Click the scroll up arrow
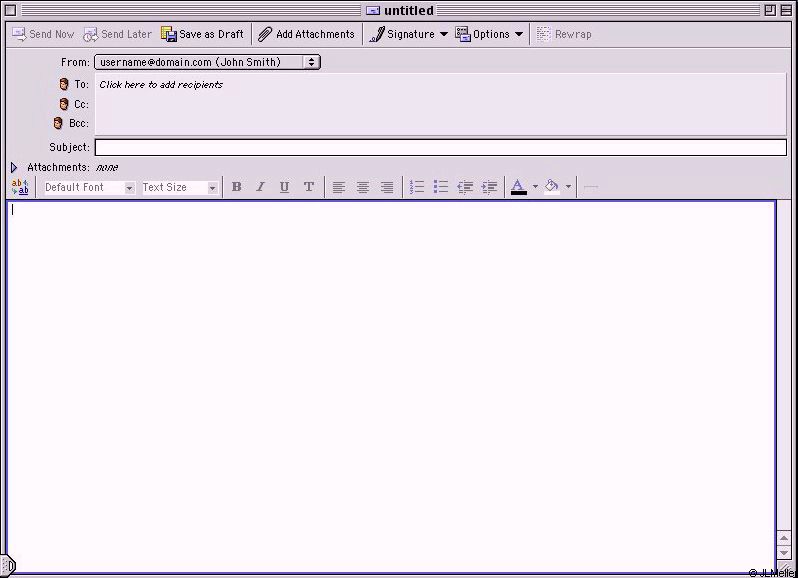This screenshot has width=798, height=578. [784, 538]
